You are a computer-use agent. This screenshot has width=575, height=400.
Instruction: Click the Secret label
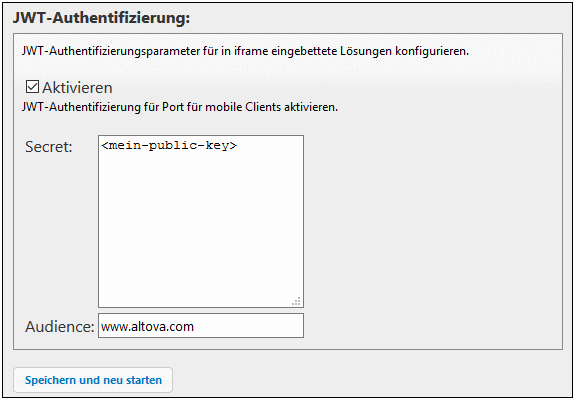click(x=49, y=147)
